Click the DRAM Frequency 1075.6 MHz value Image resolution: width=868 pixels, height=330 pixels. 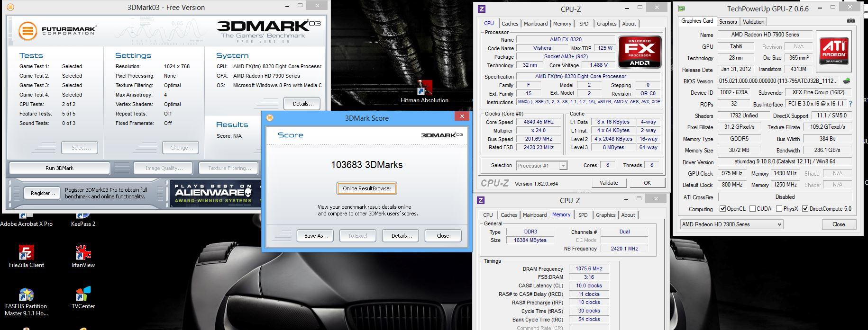coord(589,269)
